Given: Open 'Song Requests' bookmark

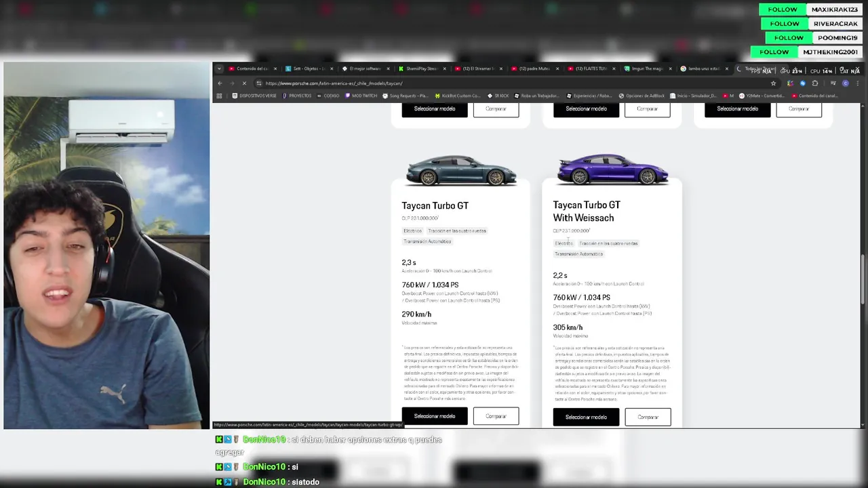Looking at the screenshot, I should click(405, 96).
